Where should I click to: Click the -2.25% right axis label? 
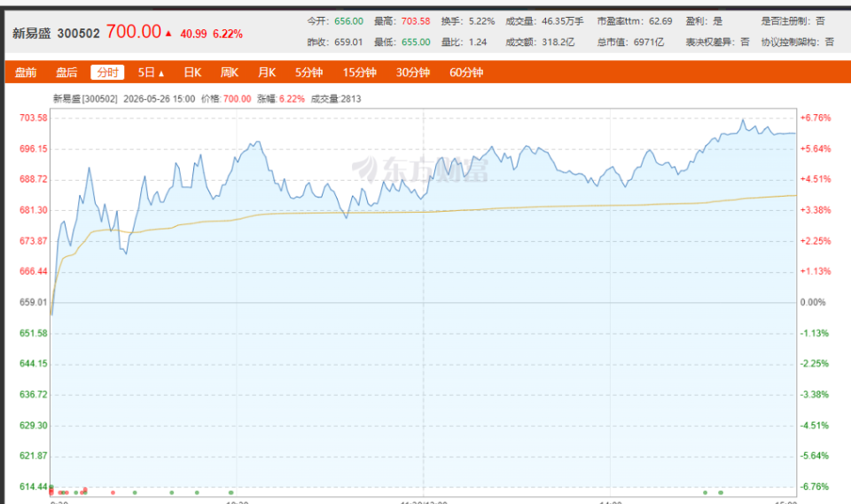[x=814, y=363]
